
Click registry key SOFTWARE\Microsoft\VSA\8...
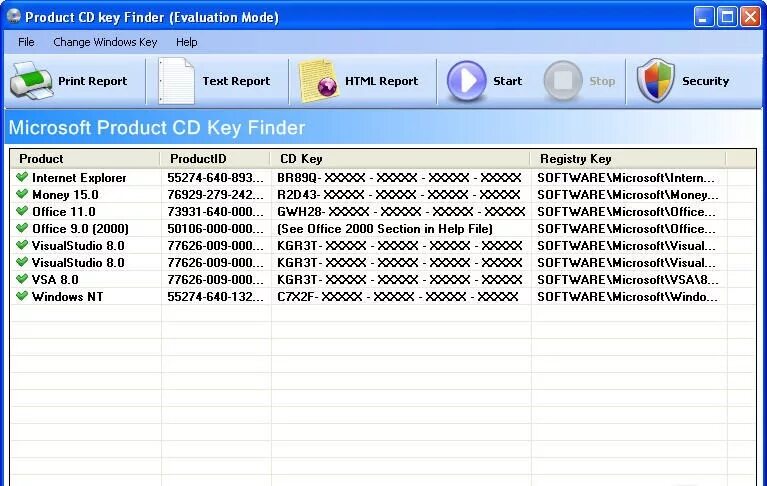[628, 280]
